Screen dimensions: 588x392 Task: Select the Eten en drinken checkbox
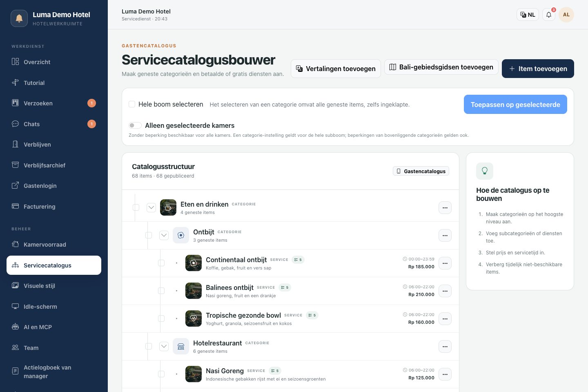pos(136,207)
